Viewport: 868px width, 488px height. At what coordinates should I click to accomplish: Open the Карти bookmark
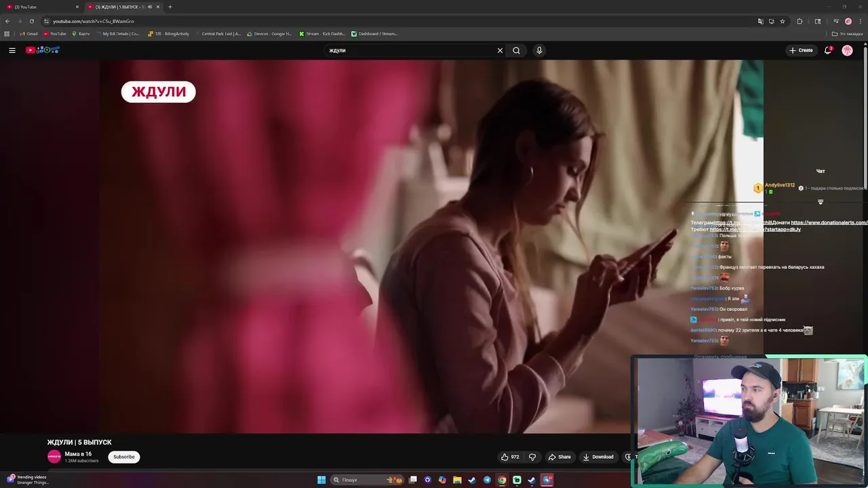[81, 34]
